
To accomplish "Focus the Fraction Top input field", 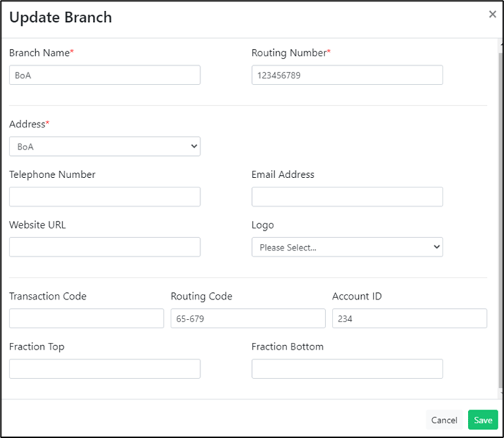I will (x=105, y=368).
